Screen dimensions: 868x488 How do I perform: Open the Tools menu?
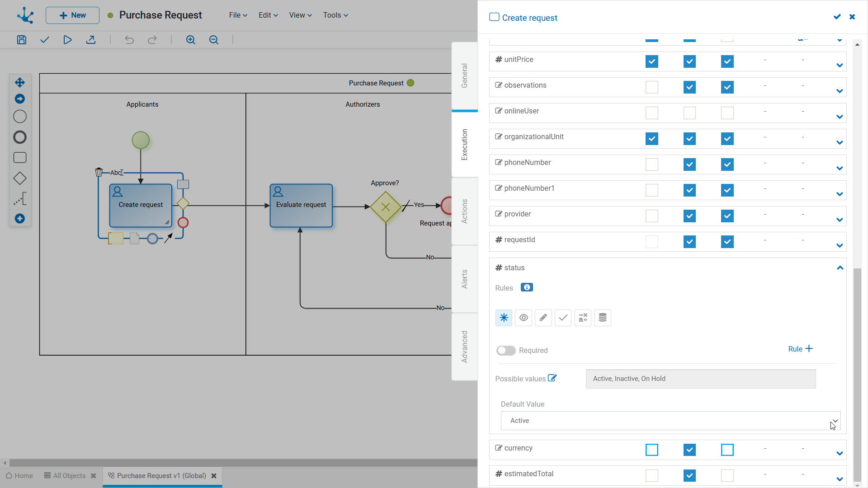pyautogui.click(x=335, y=15)
